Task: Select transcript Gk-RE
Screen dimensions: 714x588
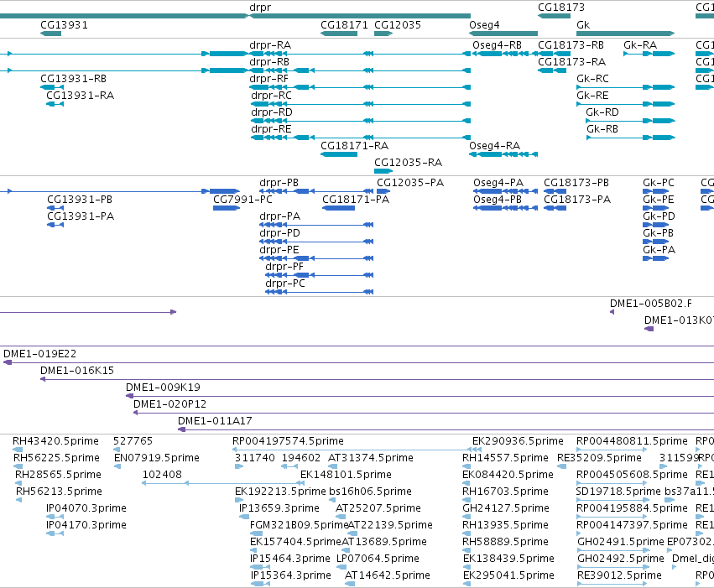Action: [x=592, y=96]
